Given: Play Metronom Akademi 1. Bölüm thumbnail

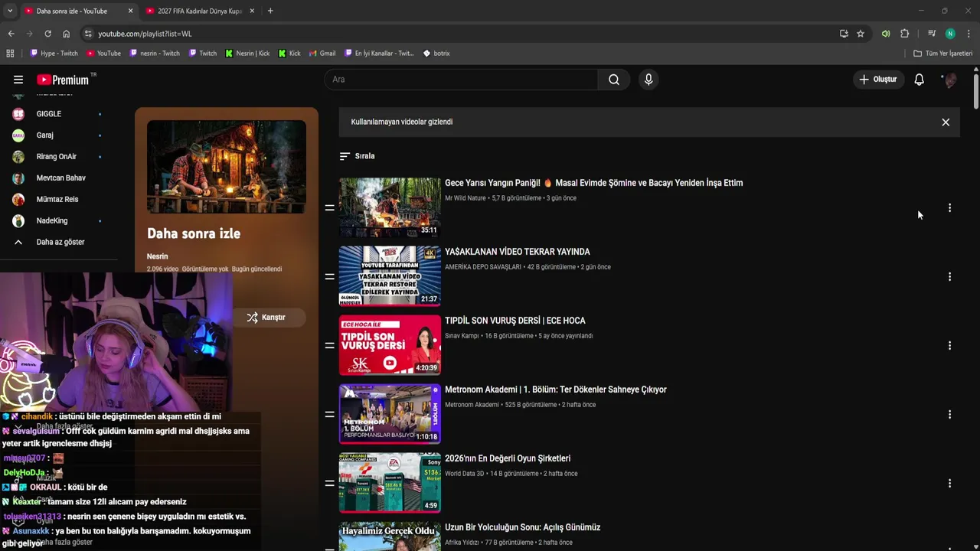Looking at the screenshot, I should (390, 414).
